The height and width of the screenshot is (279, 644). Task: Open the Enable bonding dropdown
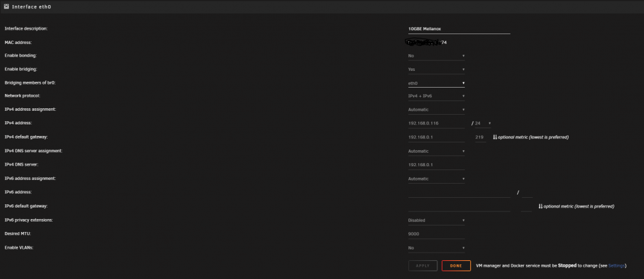[x=436, y=55]
